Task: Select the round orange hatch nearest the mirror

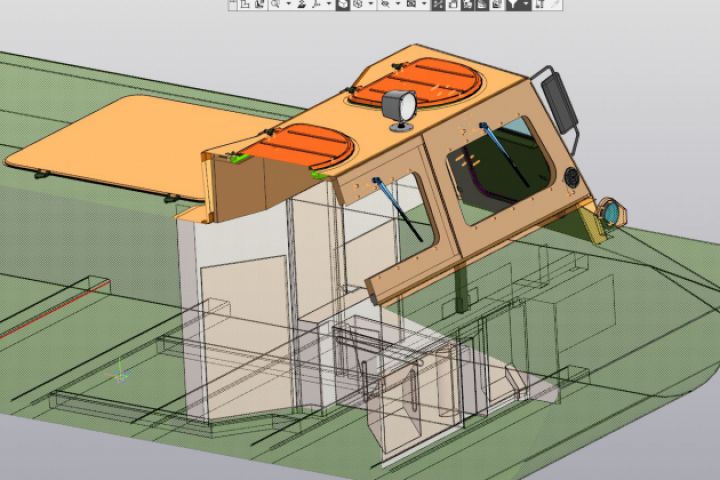Action: coord(416,84)
